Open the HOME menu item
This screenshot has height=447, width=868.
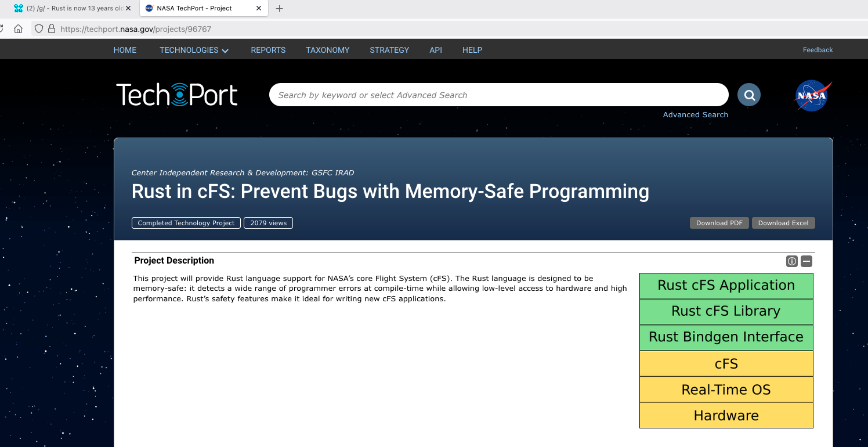tap(125, 50)
